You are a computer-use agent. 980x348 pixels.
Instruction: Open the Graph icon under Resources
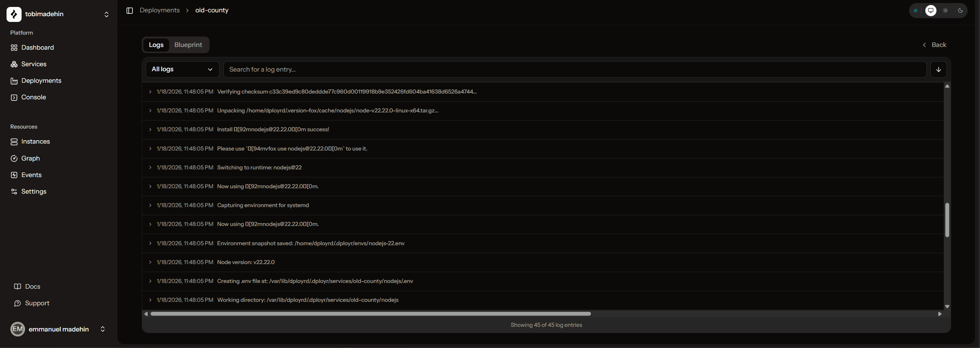[x=14, y=159]
